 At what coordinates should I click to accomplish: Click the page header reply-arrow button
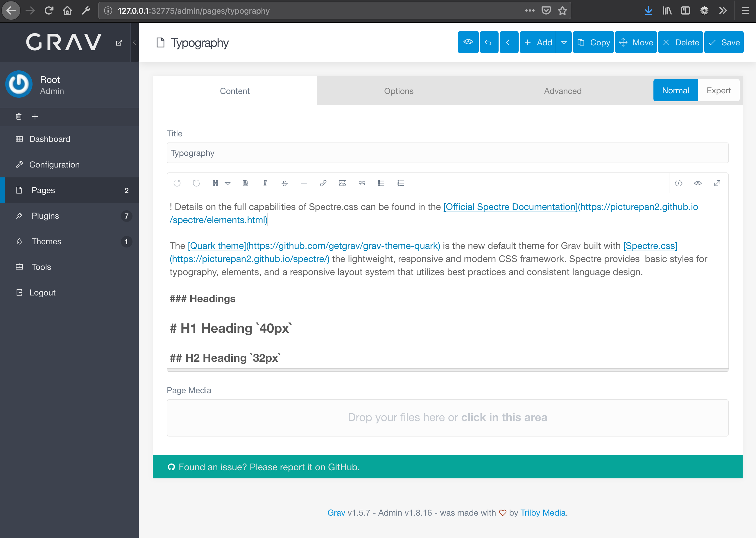click(489, 42)
